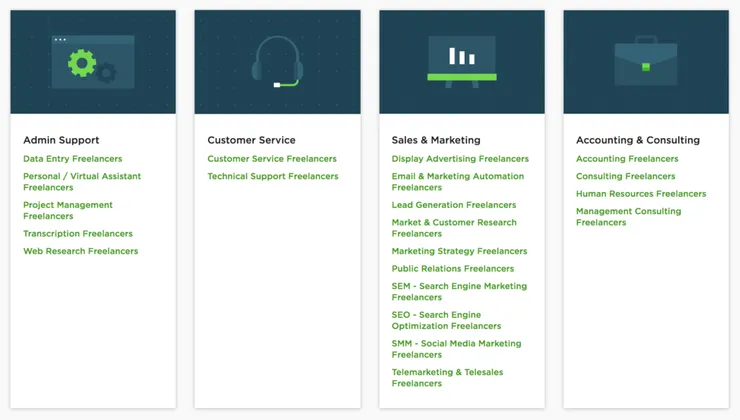Open Human Resources Freelancers
Screen dimensions: 740x420
coord(641,194)
